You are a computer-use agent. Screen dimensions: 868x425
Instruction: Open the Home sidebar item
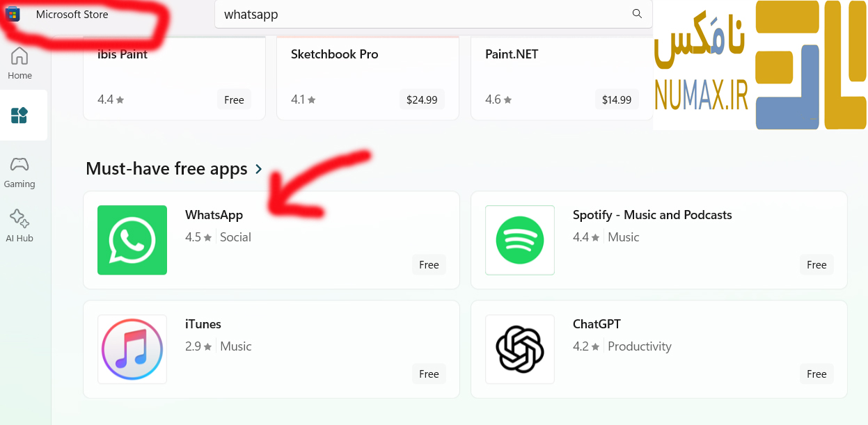click(19, 63)
